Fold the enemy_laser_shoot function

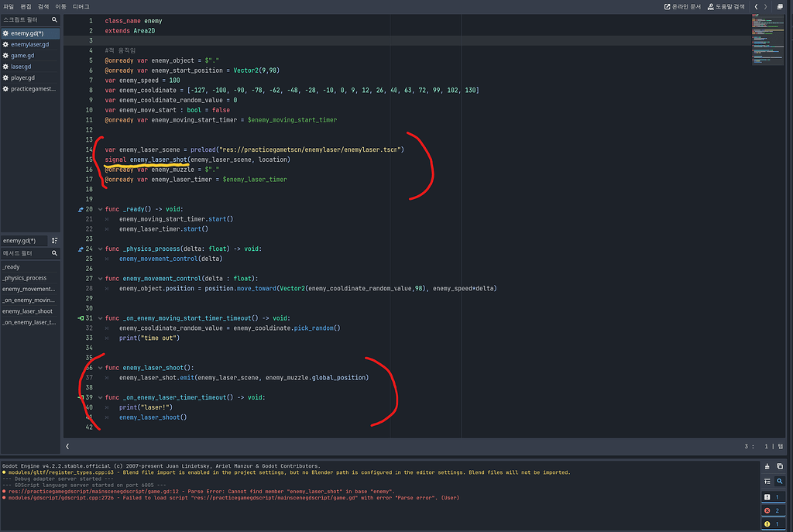click(100, 368)
